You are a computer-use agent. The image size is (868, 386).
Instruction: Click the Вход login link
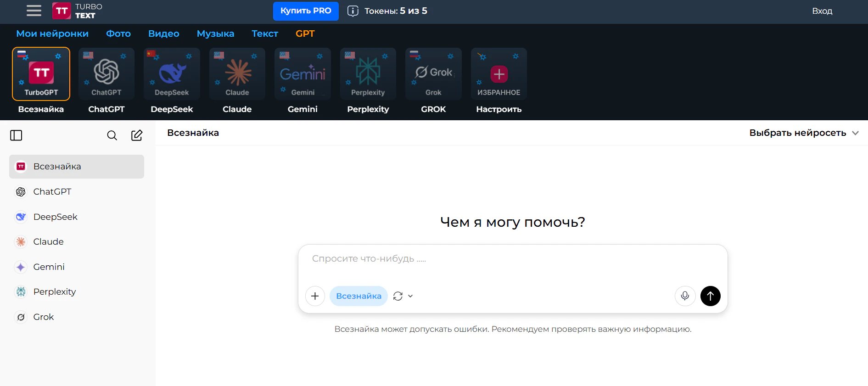coord(822,11)
